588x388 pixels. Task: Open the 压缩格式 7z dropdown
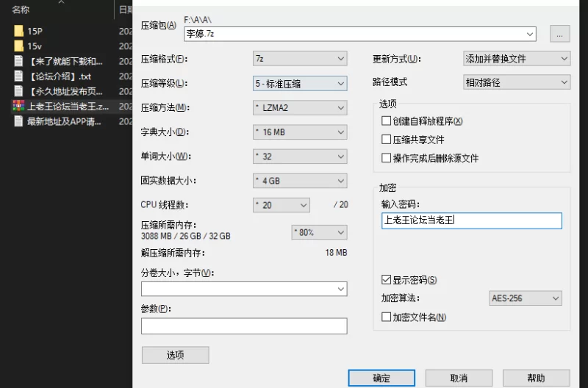pos(300,59)
